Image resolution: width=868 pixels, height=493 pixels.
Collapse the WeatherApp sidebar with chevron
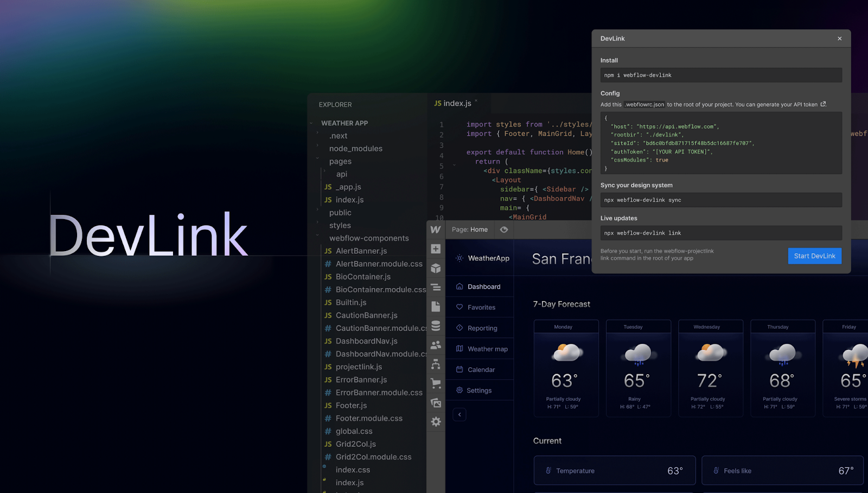click(x=459, y=415)
